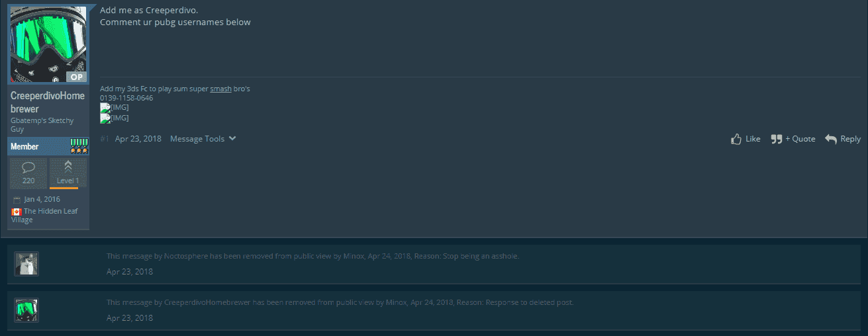Click the Apr 23, 2018 date on post #1
The height and width of the screenshot is (336, 868).
coord(138,139)
